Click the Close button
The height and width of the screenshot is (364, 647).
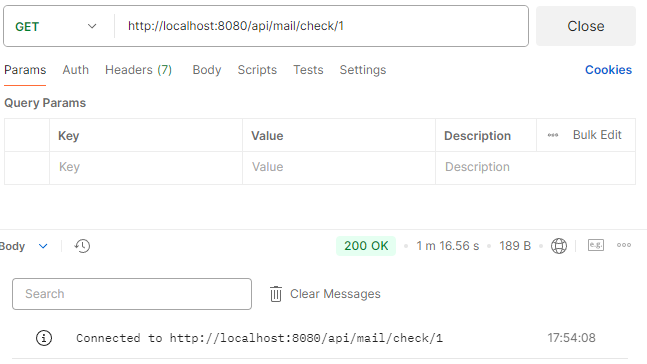point(586,26)
